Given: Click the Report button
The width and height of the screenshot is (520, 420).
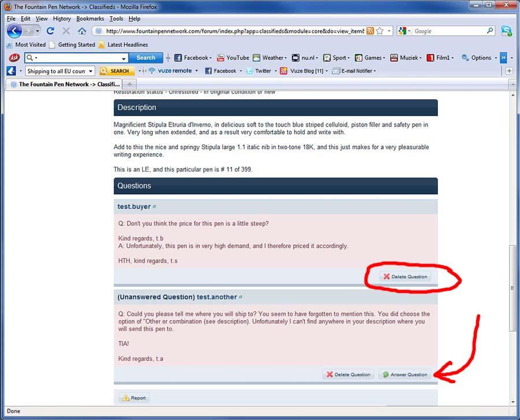Looking at the screenshot, I should pyautogui.click(x=134, y=398).
